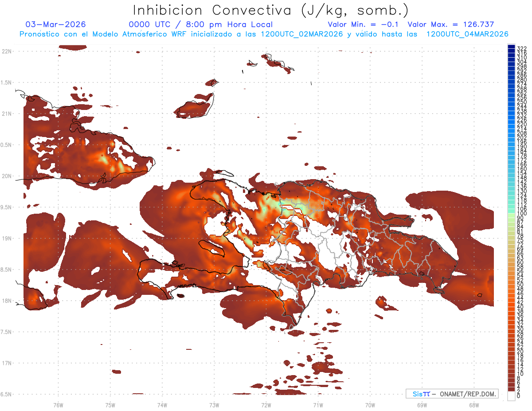
Task: Click the '20N' latitude label
Action: tap(7, 176)
